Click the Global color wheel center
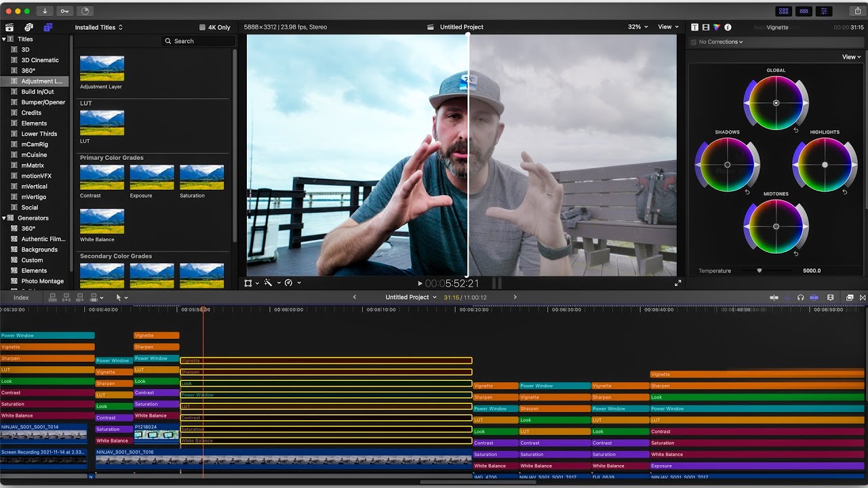868x488 pixels. coord(776,103)
